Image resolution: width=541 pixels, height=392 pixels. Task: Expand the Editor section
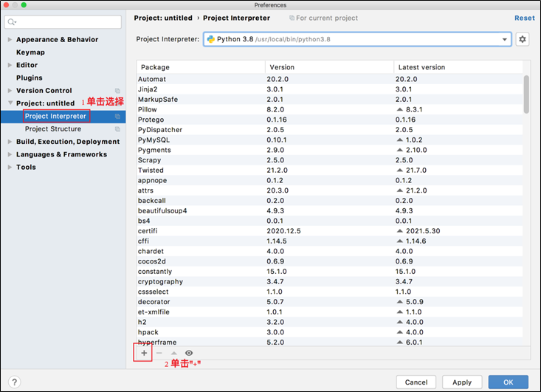10,65
